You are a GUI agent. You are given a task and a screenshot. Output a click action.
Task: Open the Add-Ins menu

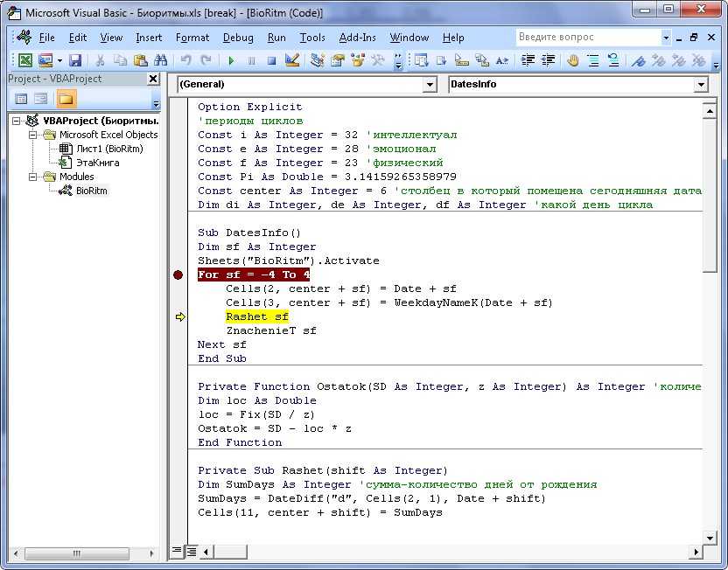[x=358, y=38]
